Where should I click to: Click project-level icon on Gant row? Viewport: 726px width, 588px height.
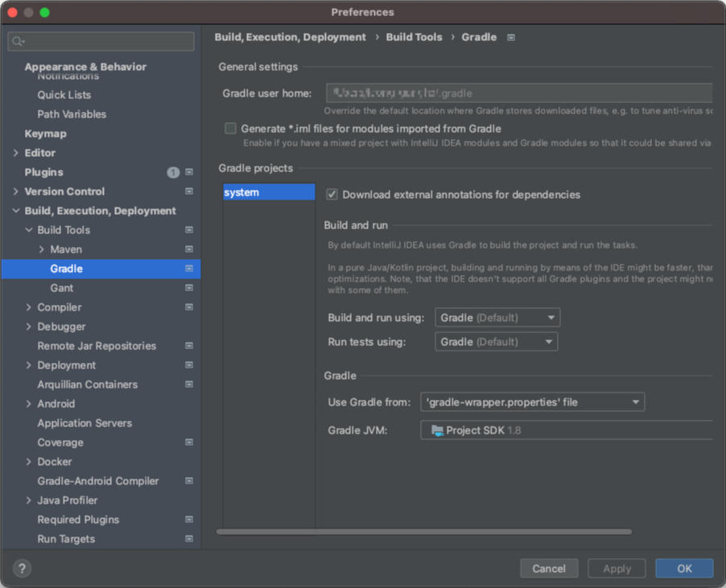point(189,288)
